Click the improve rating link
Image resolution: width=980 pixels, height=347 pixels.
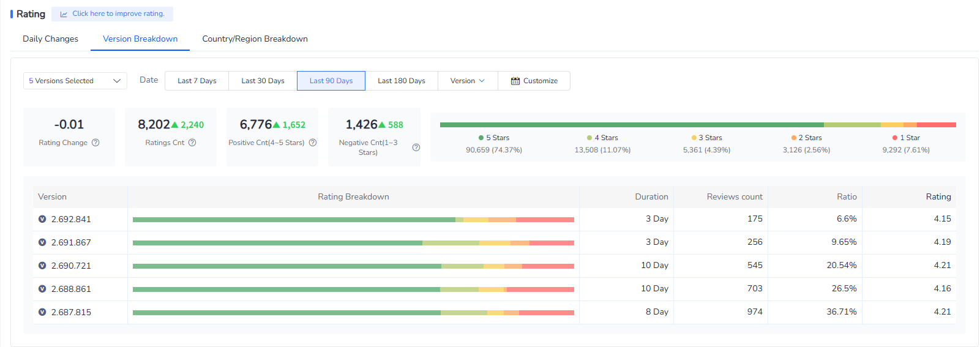[x=118, y=13]
